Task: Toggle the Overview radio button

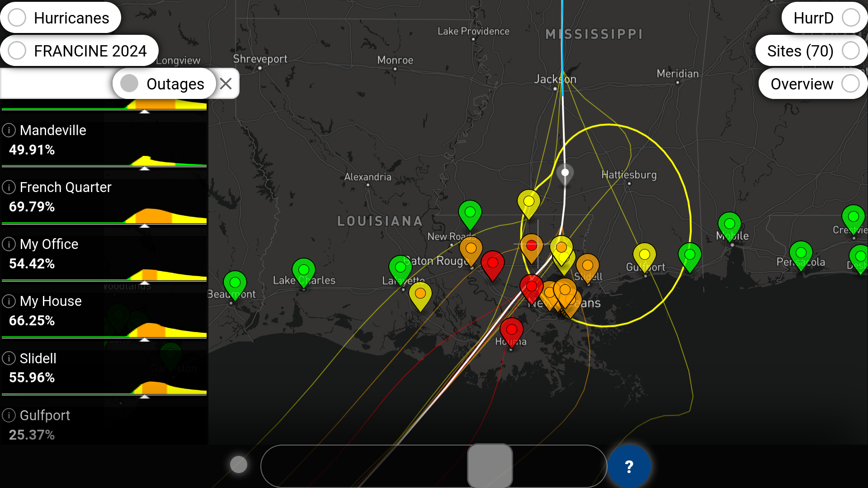Action: click(x=851, y=84)
